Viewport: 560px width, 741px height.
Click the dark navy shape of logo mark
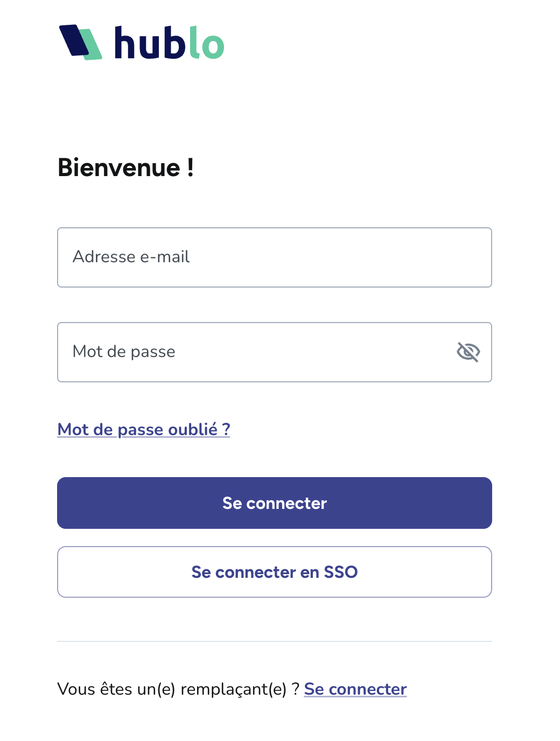point(74,40)
